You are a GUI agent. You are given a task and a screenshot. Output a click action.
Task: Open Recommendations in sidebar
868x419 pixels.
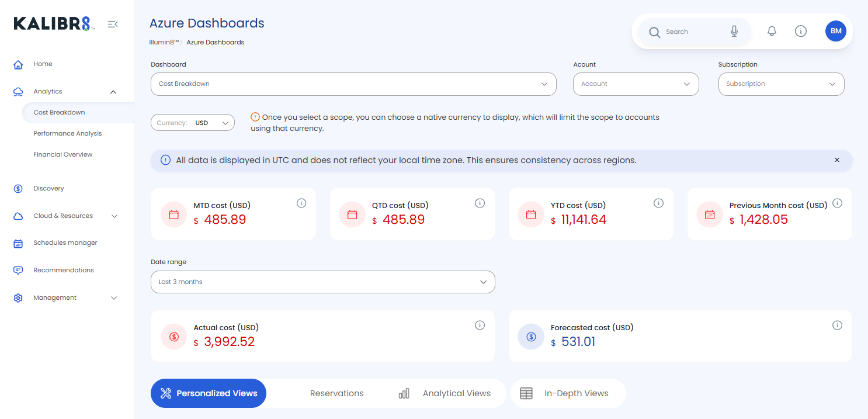64,271
